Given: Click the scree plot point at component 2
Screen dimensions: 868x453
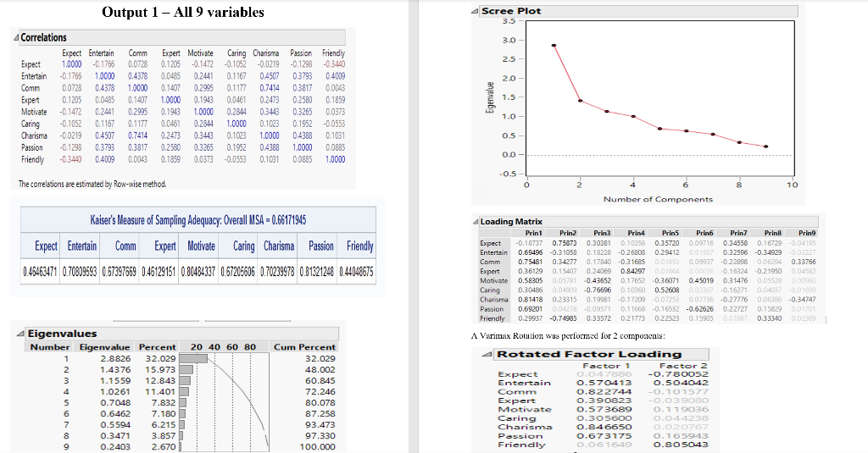Looking at the screenshot, I should pos(580,101).
